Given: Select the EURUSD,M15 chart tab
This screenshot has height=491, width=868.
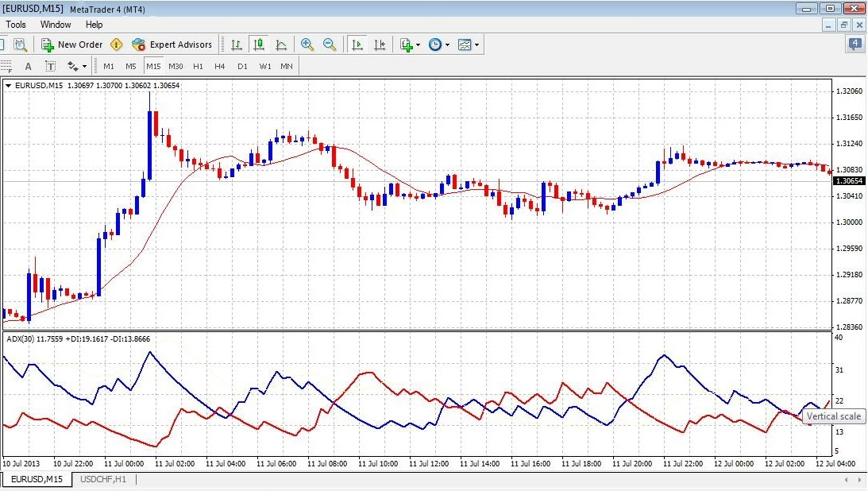Looking at the screenshot, I should point(37,479).
